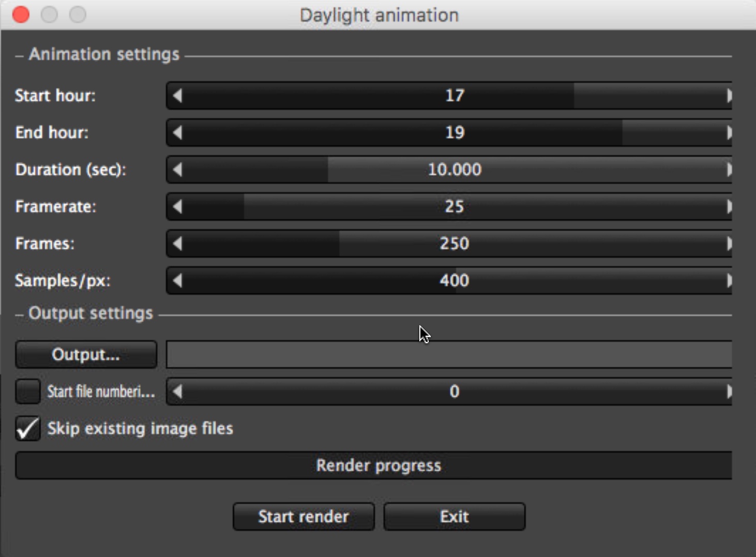Image resolution: width=756 pixels, height=557 pixels.
Task: Click the output path text field
Action: click(449, 355)
